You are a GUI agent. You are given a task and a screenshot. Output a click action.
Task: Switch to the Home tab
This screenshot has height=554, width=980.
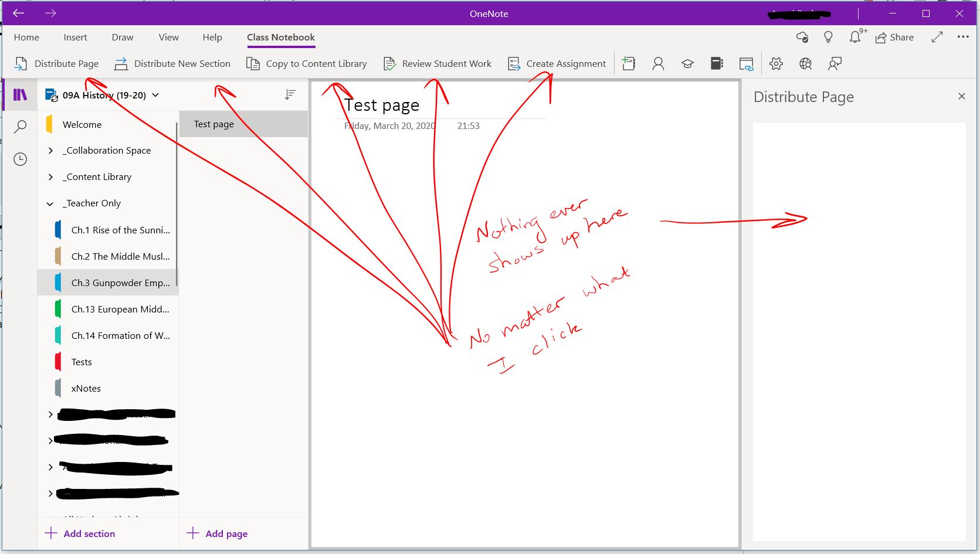[x=26, y=37]
